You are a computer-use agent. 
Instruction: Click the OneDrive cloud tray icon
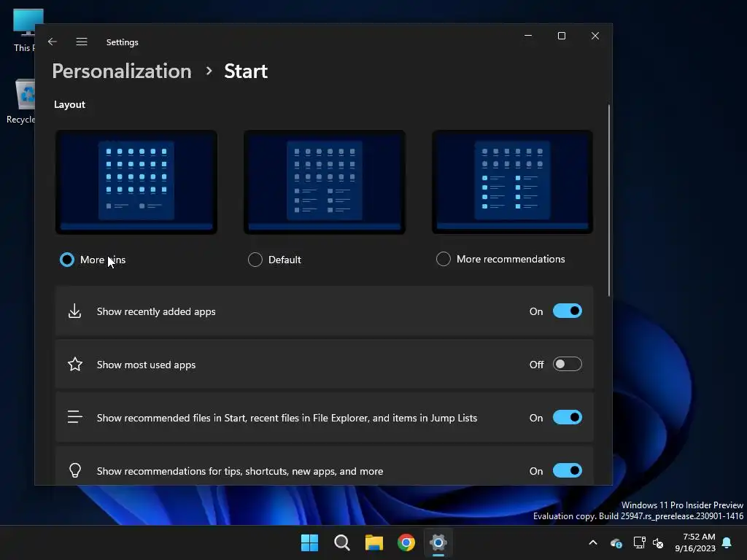(616, 542)
